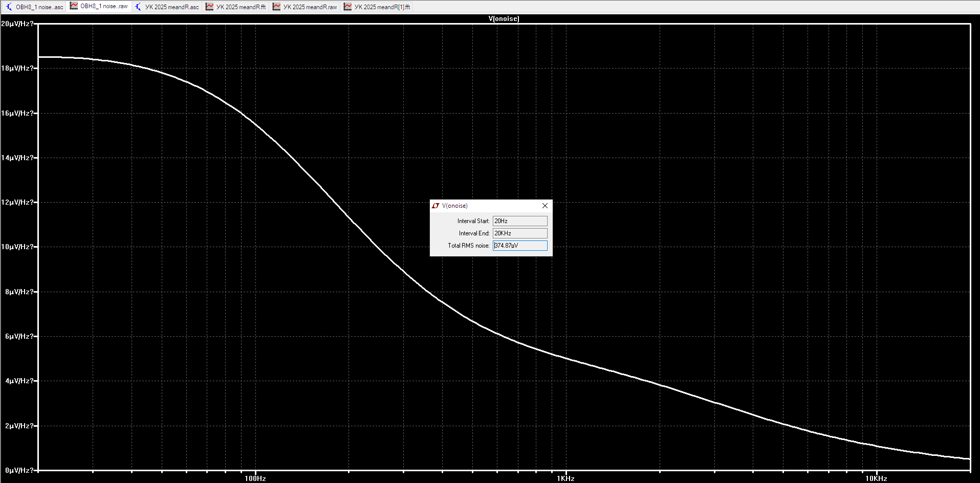
Task: Open the УК 2025 meandR.asc tab
Action: tap(167, 7)
